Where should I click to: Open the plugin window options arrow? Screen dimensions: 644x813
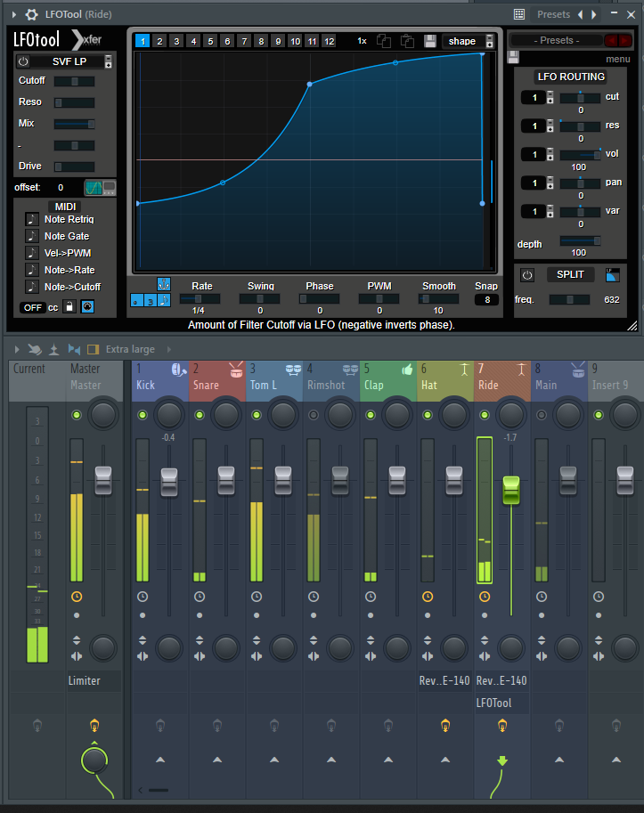[x=14, y=14]
